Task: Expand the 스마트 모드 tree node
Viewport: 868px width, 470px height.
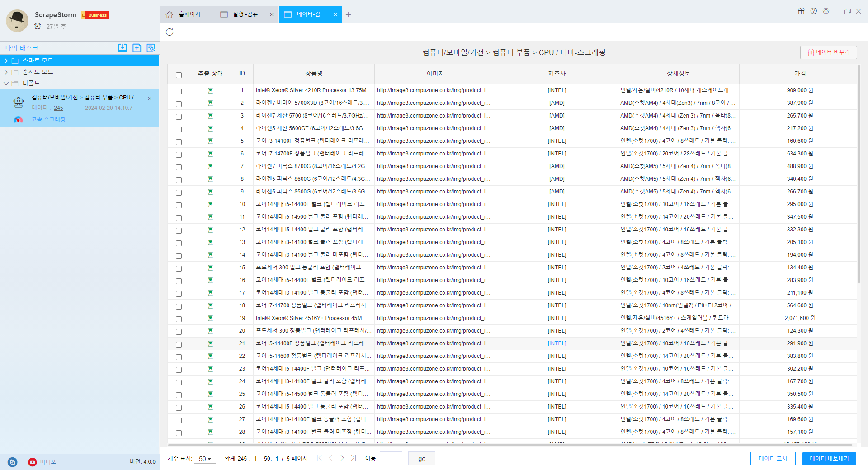Action: [6, 61]
